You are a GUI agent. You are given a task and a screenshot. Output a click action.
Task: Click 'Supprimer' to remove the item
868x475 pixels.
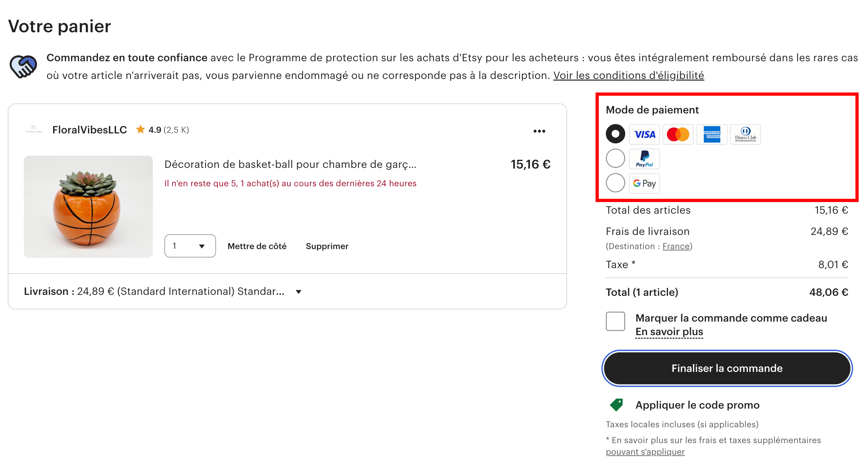327,246
